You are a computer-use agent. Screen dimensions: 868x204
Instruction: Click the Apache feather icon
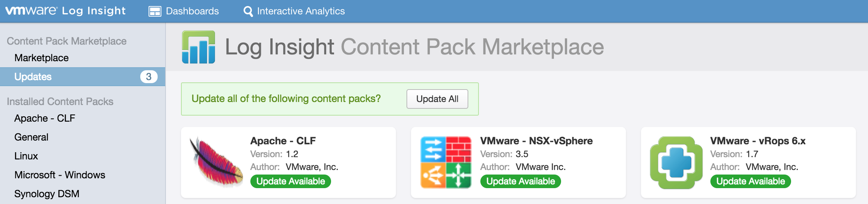216,162
